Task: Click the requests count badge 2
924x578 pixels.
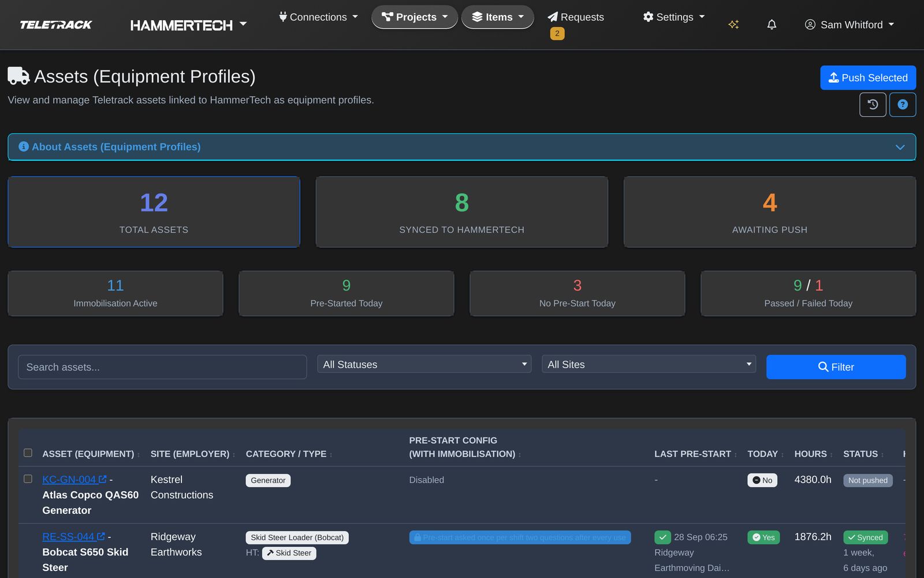Action: [557, 34]
